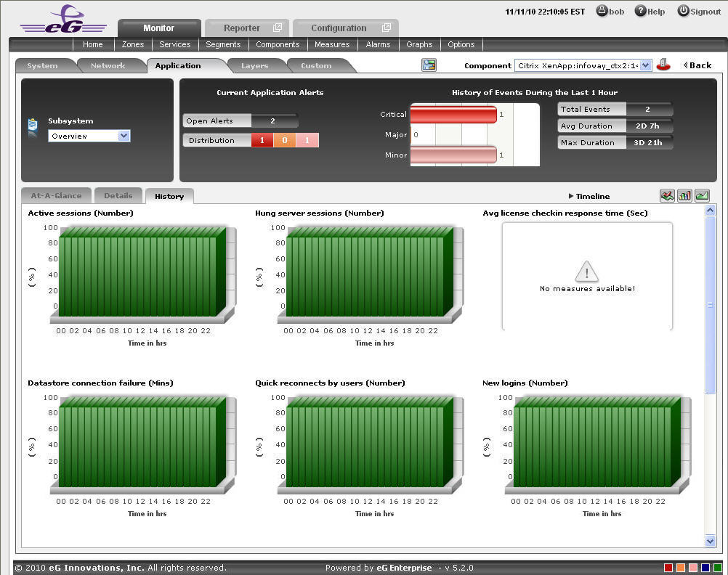Select the bar chart view icon
This screenshot has height=575, width=728.
coord(684,196)
